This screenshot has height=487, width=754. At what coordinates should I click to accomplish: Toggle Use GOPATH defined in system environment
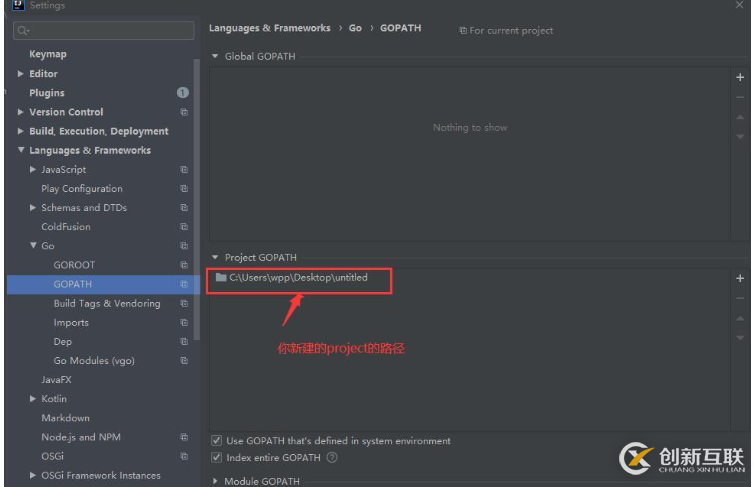coord(216,440)
